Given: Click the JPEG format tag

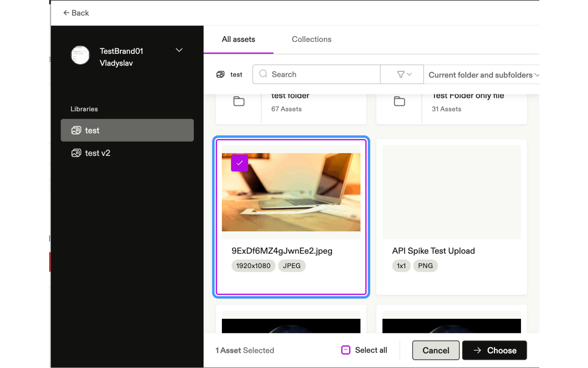Looking at the screenshot, I should coord(292,266).
